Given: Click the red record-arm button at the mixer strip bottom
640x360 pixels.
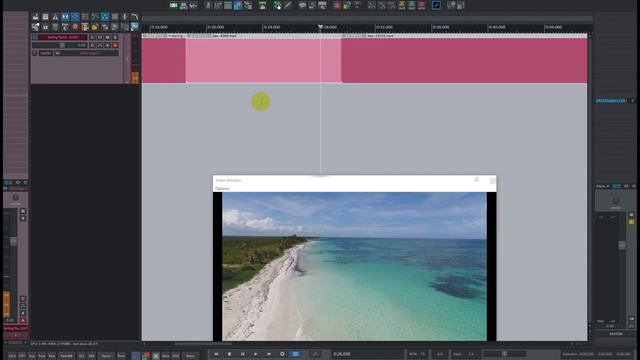Looking at the screenshot, I should (23, 320).
